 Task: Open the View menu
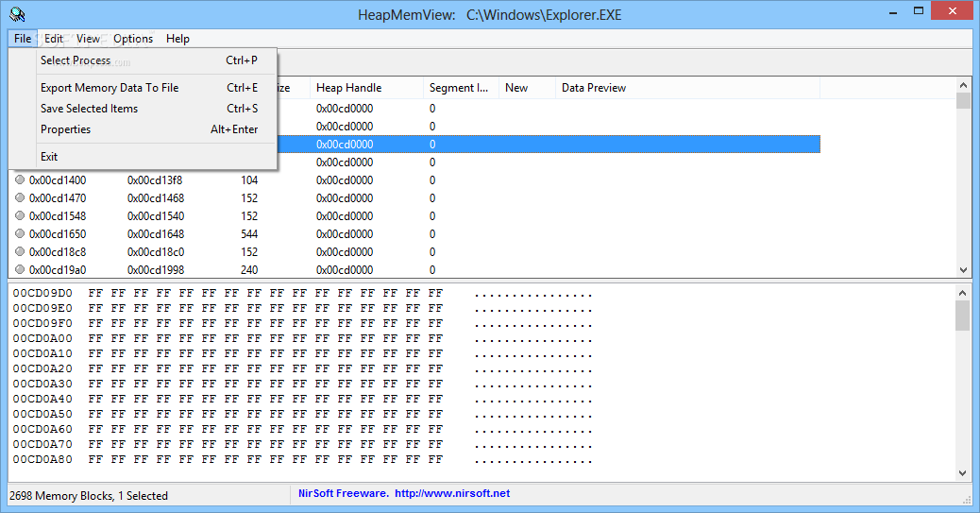[88, 38]
